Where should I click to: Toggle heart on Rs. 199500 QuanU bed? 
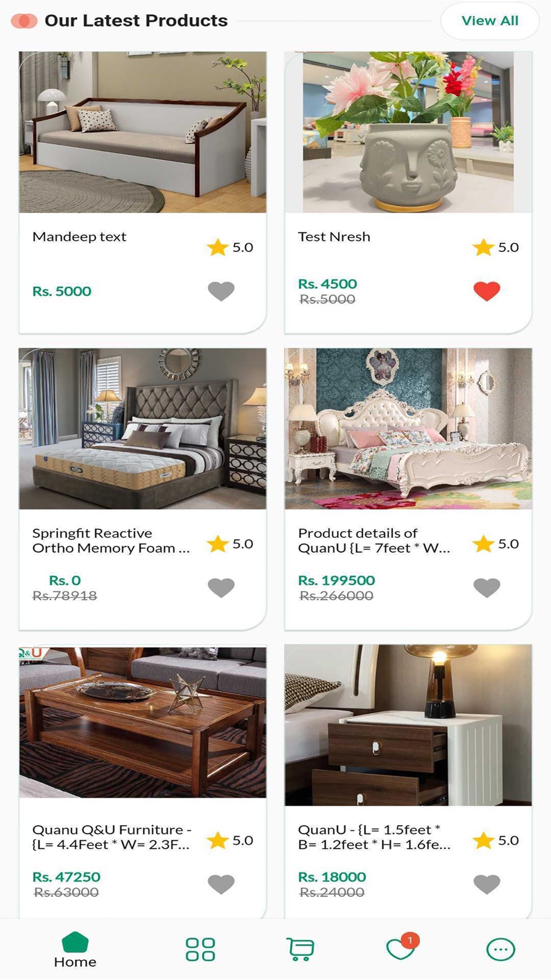[x=487, y=588]
